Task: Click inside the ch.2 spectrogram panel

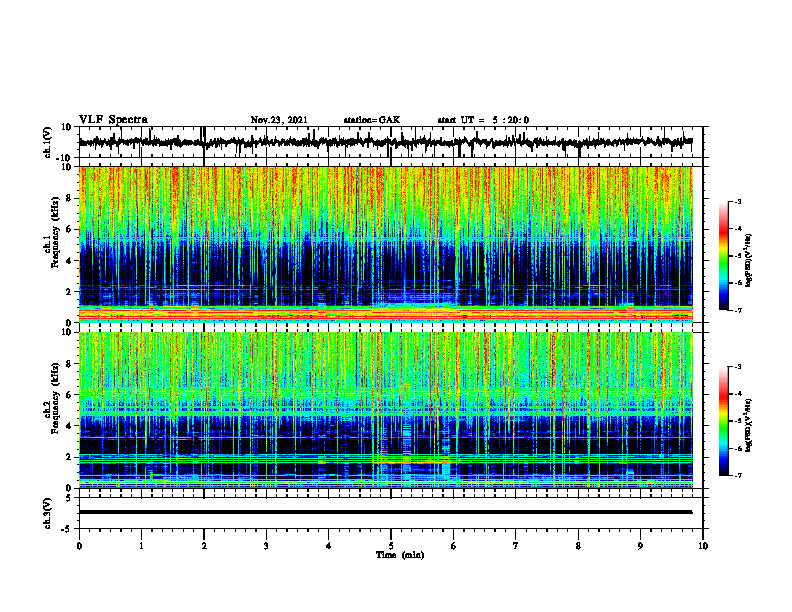Action: click(386, 410)
